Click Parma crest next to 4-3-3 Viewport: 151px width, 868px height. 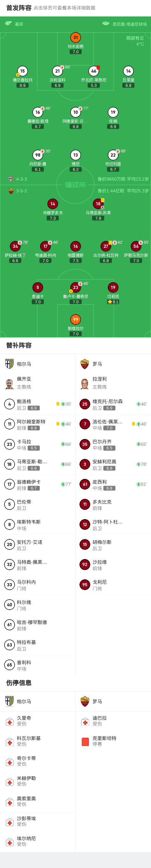click(11, 179)
